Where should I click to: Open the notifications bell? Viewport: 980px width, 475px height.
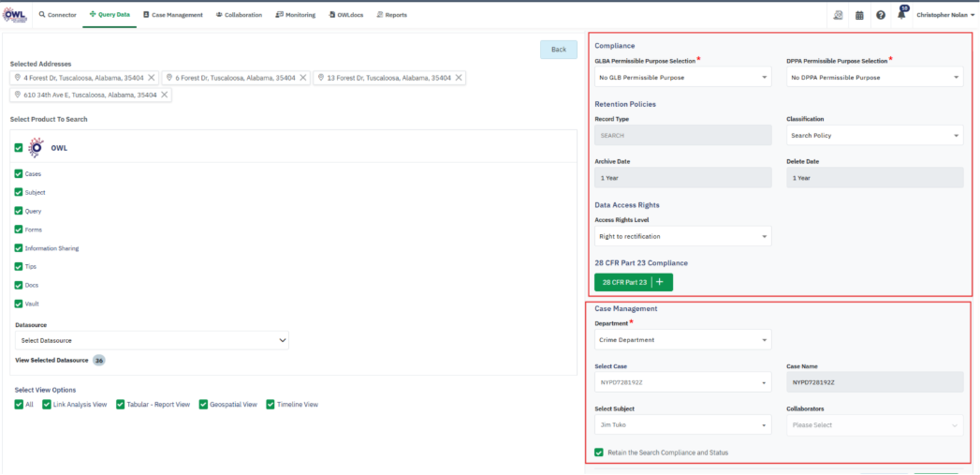pos(902,15)
